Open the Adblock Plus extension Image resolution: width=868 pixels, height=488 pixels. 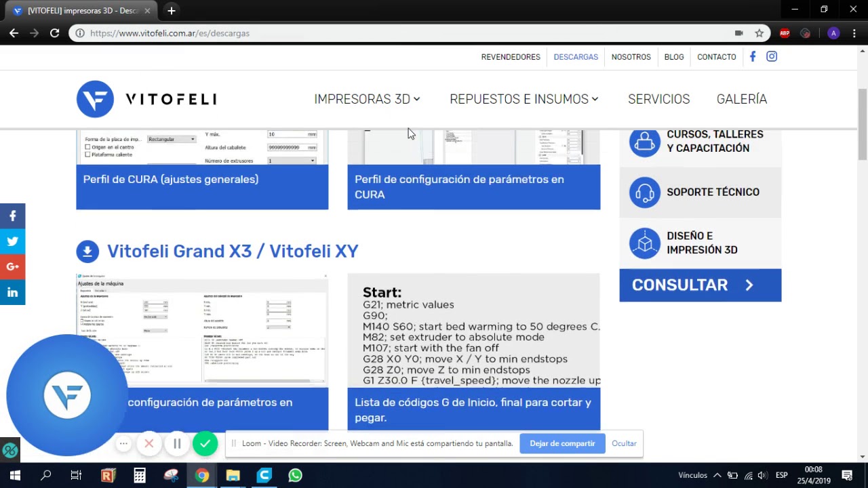click(785, 33)
